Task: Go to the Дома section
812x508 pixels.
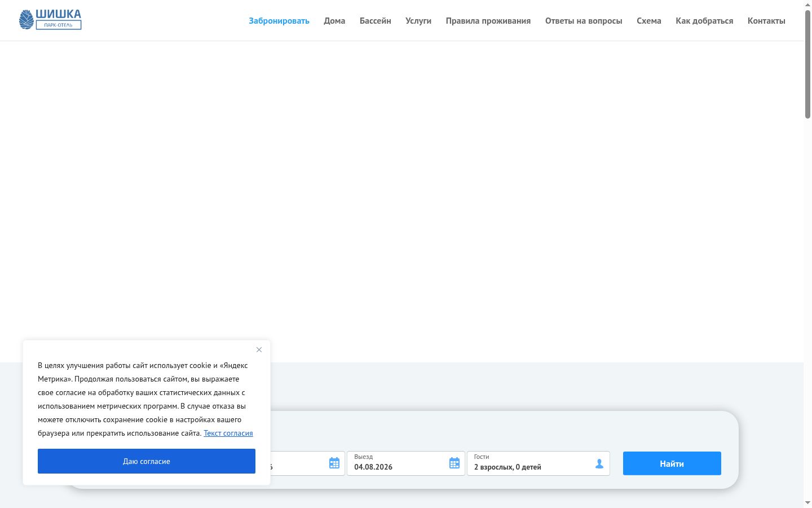Action: click(x=334, y=21)
